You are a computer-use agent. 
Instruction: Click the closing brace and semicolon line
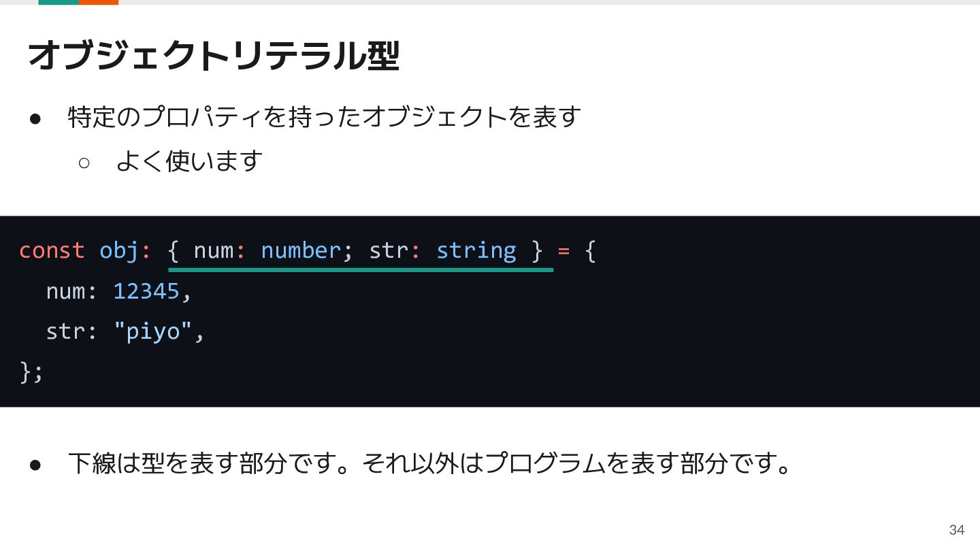click(31, 372)
